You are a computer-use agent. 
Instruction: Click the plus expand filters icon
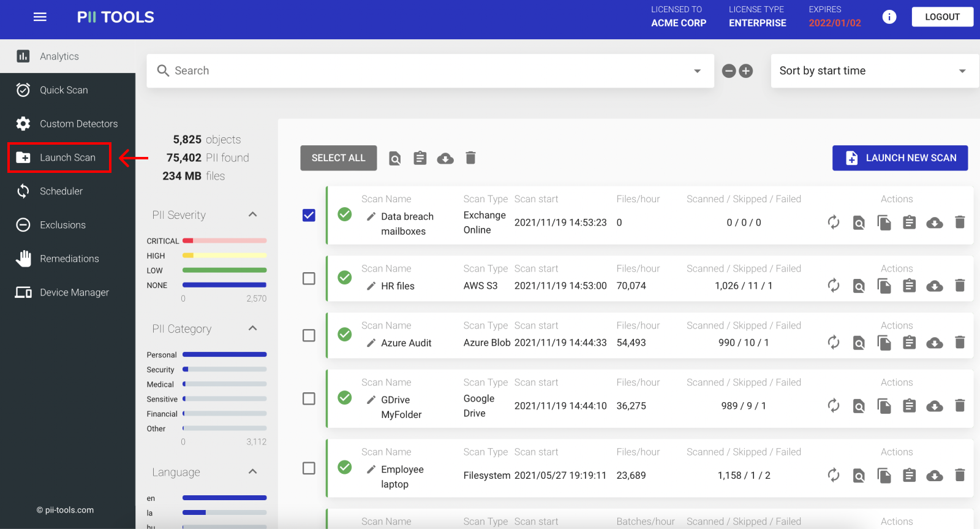point(745,71)
